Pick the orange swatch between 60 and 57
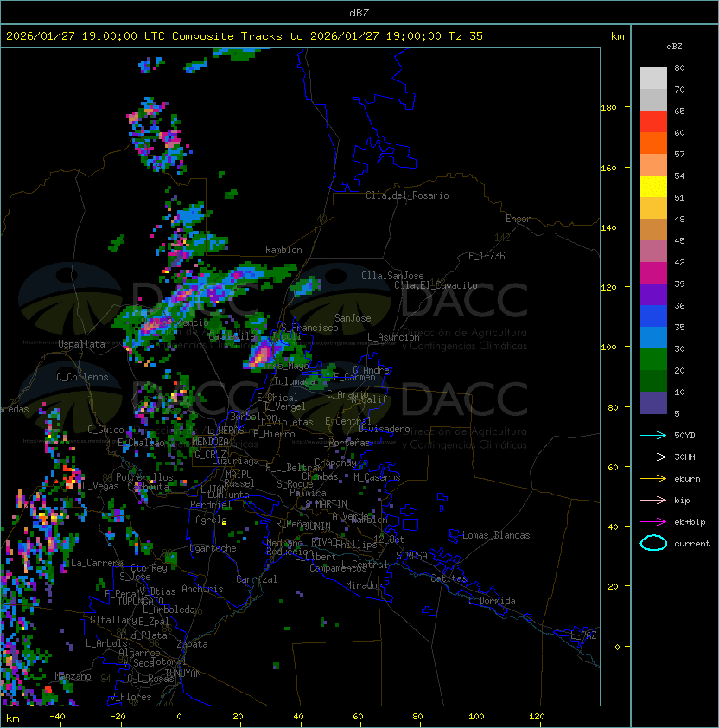The image size is (719, 728). coord(653,143)
